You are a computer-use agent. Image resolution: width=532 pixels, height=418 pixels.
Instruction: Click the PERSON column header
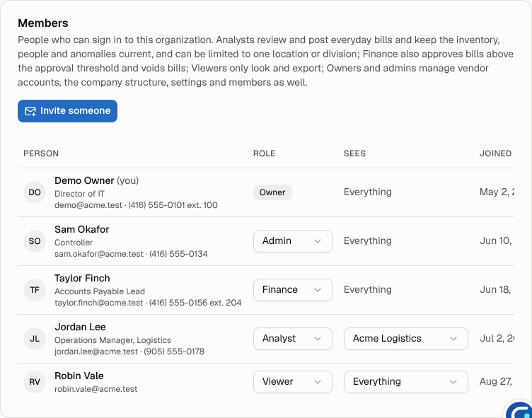(41, 153)
